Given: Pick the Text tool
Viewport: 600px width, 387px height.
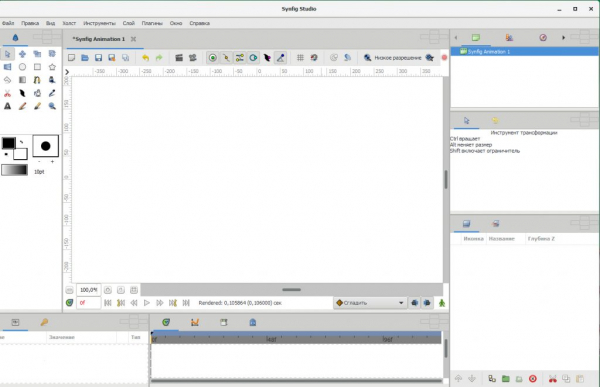Looking at the screenshot, I should (x=8, y=106).
